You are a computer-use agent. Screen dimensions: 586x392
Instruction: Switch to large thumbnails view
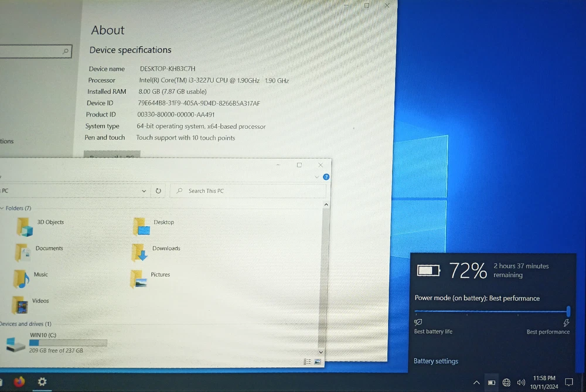(318, 362)
